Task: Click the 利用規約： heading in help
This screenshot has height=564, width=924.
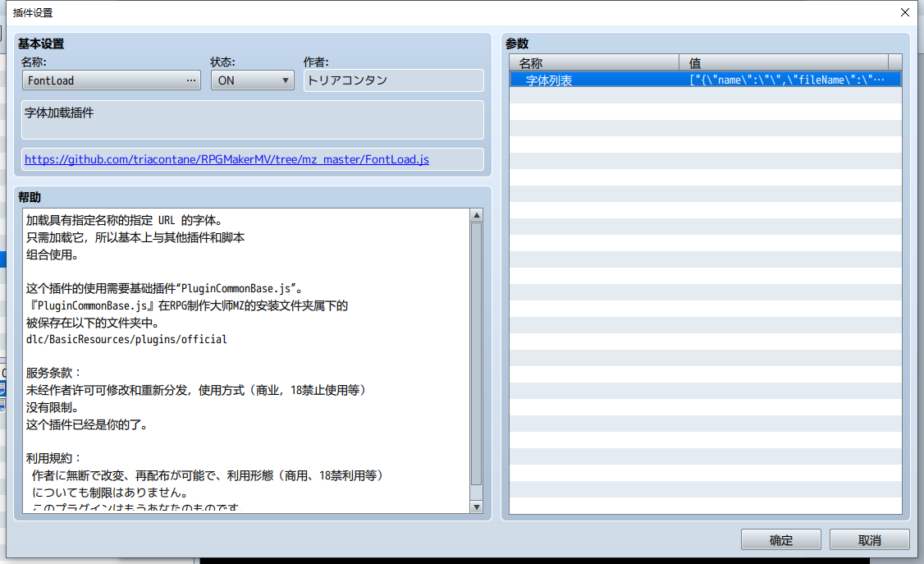Action: 54,458
